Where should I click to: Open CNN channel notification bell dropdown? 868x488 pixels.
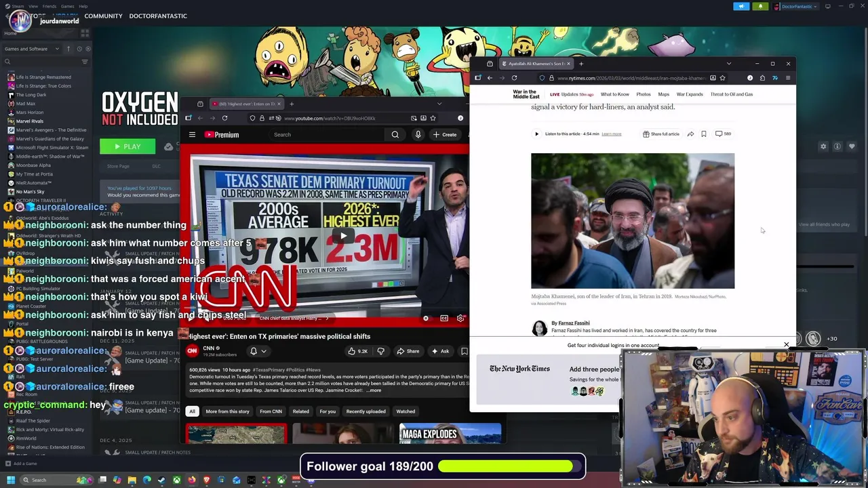coord(258,351)
